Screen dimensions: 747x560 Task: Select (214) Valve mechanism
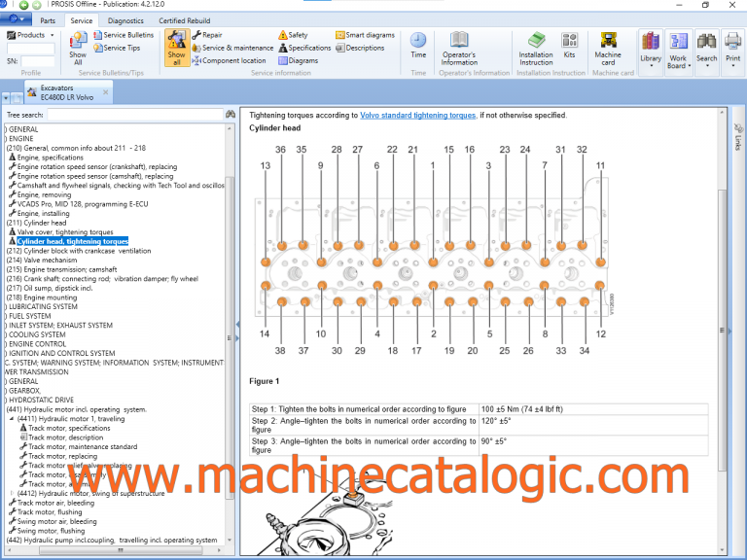[42, 260]
